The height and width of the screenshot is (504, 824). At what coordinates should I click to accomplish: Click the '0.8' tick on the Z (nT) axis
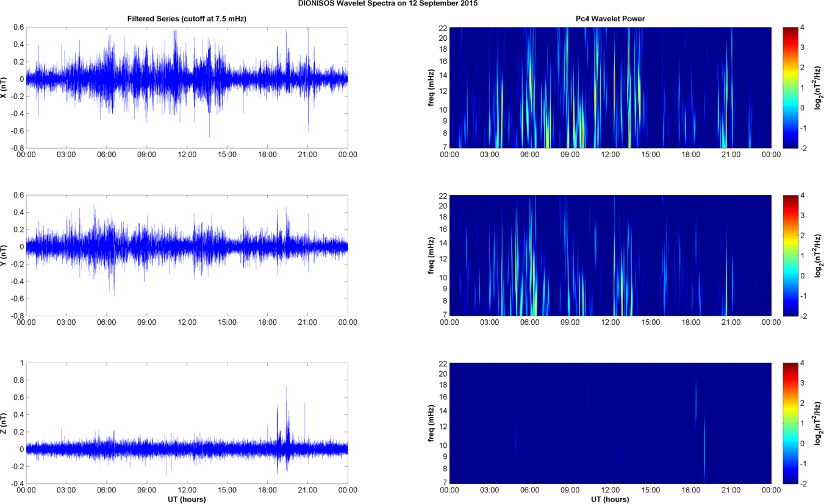[x=18, y=380]
